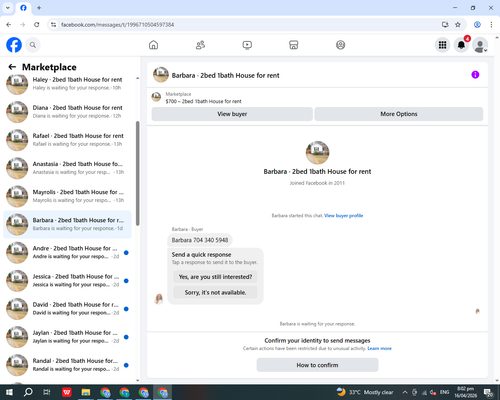Open WPS Office from the taskbar
500x400 pixels.
coord(67,392)
